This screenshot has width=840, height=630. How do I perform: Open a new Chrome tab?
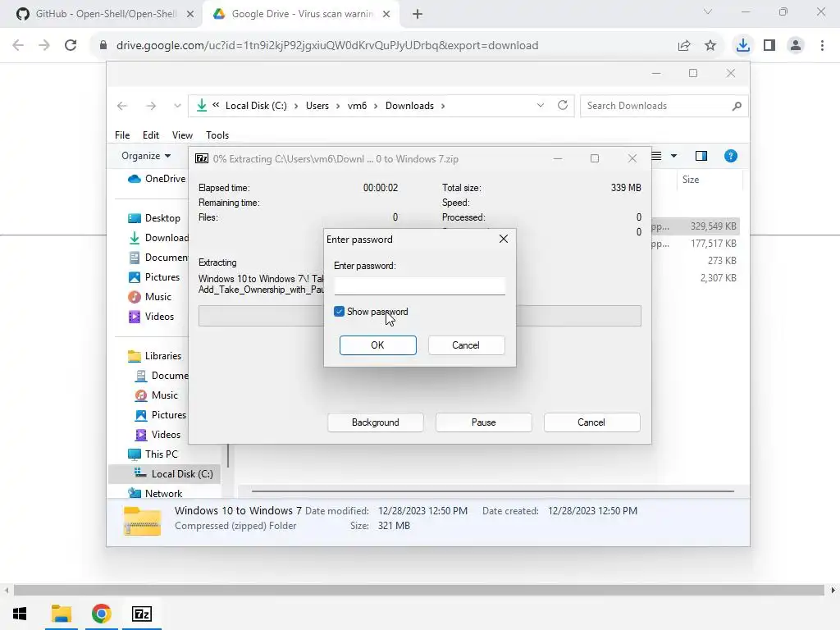coord(418,14)
